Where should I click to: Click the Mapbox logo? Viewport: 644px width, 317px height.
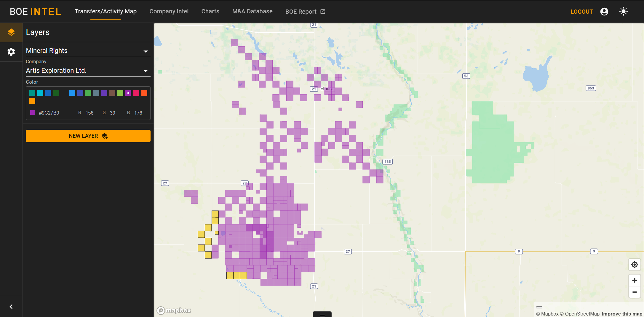[174, 310]
